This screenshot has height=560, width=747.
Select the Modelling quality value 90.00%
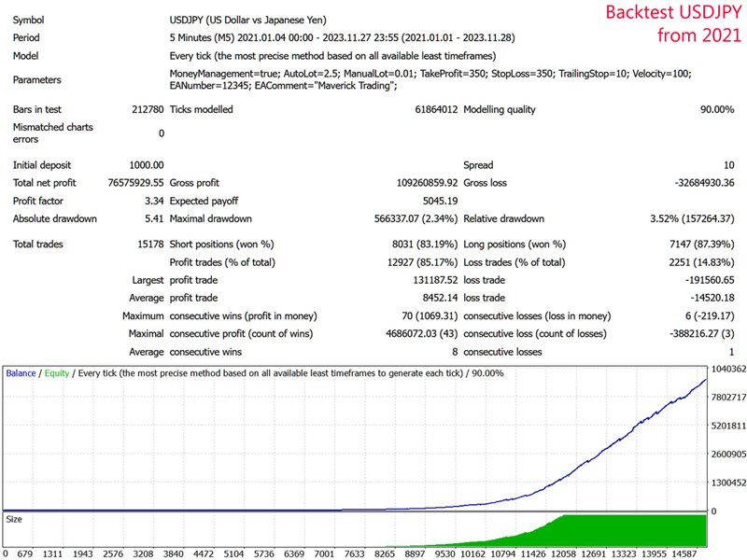[717, 109]
